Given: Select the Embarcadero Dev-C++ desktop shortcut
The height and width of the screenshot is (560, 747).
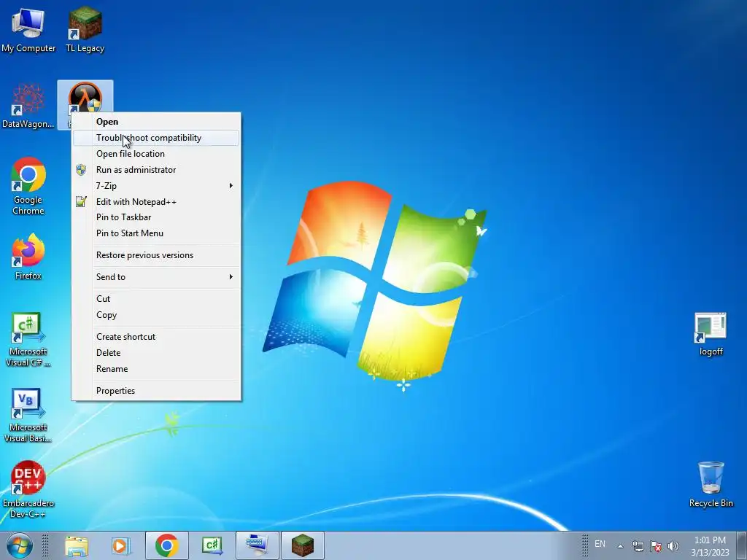Looking at the screenshot, I should tap(28, 489).
